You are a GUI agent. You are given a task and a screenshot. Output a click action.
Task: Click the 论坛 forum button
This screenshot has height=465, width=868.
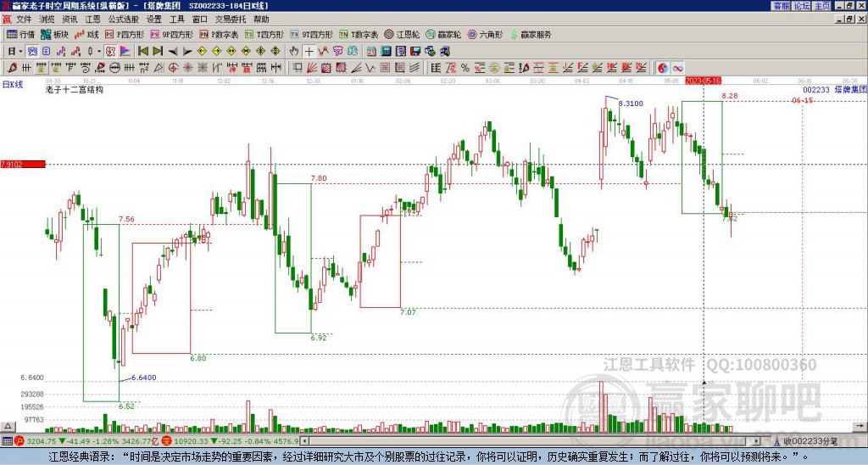[802, 6]
